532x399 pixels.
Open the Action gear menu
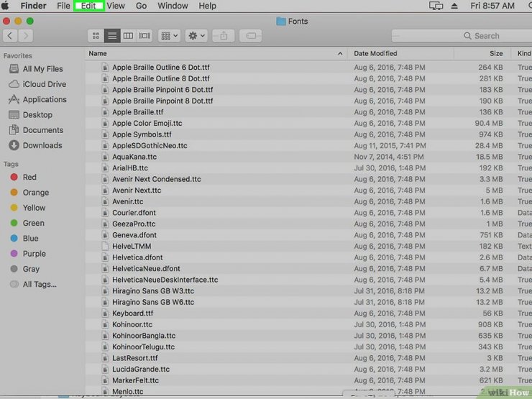196,36
